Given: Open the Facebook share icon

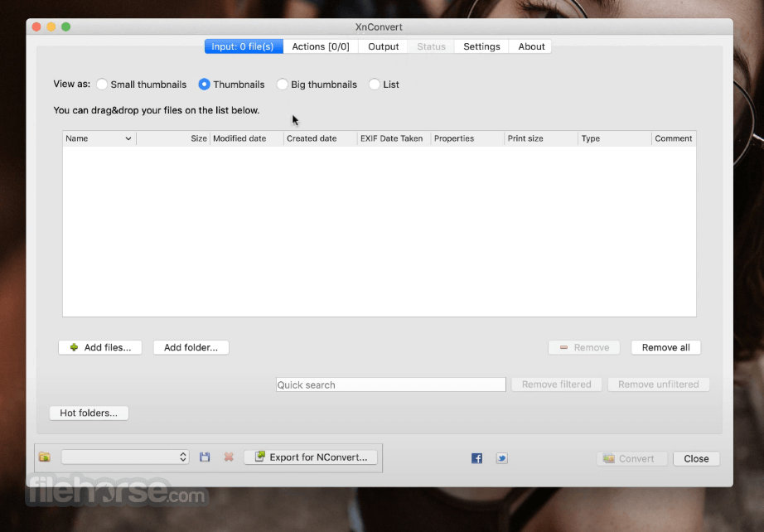Looking at the screenshot, I should point(476,458).
